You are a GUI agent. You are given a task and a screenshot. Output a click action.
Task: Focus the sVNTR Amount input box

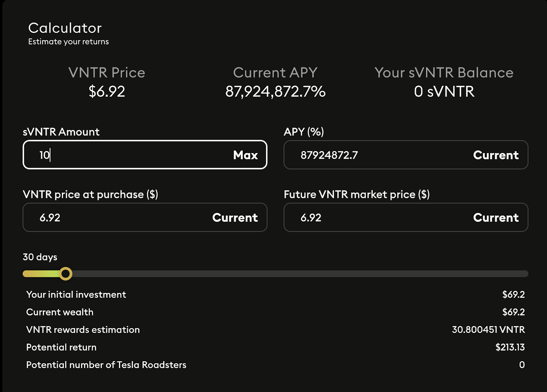(130, 155)
